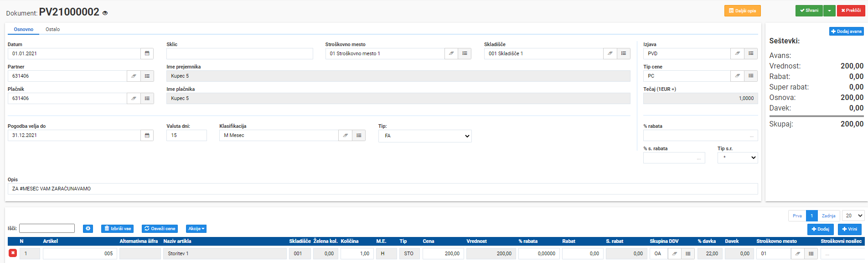Click the Artikel cell with 005
Image resolution: width=868 pixels, height=263 pixels.
(x=80, y=253)
